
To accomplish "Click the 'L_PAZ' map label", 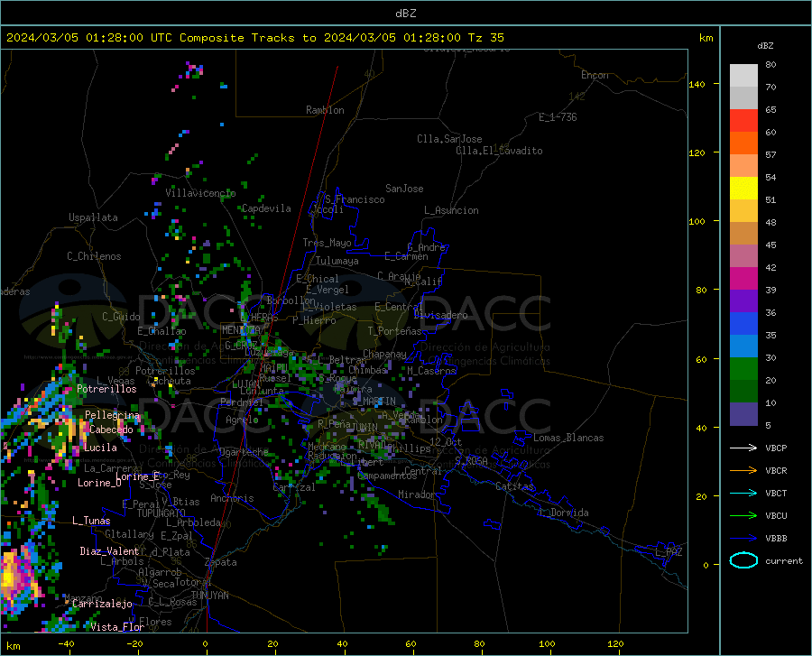I will (669, 552).
